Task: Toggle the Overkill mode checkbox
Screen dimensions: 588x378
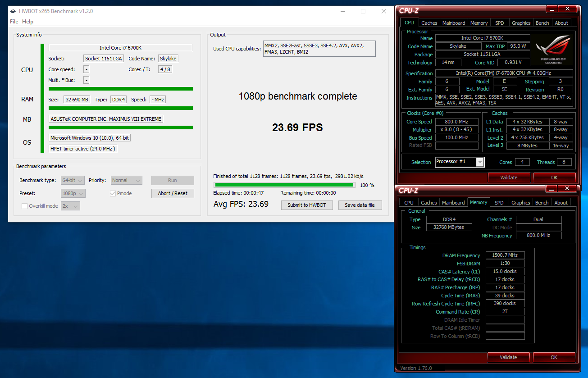Action: [25, 206]
